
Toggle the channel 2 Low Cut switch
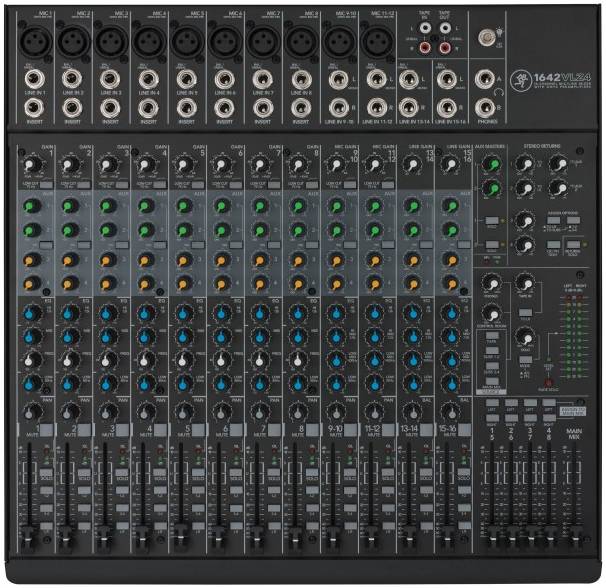[x=84, y=185]
